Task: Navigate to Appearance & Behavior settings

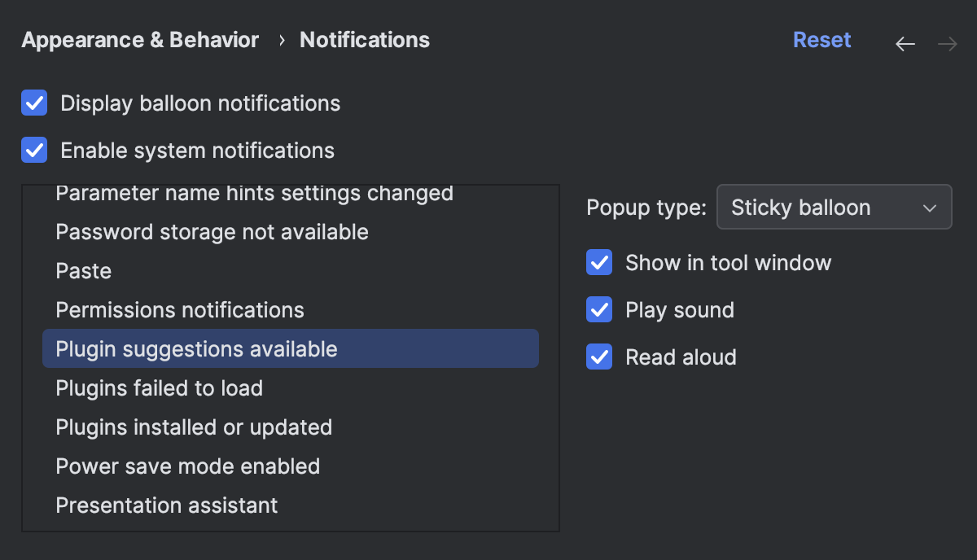Action: (x=139, y=39)
